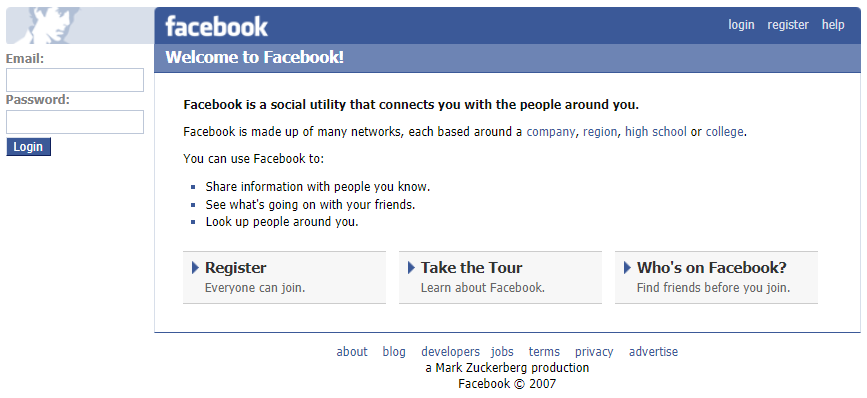Open Who's on Facebook? box
The image size is (867, 398).
tap(716, 277)
